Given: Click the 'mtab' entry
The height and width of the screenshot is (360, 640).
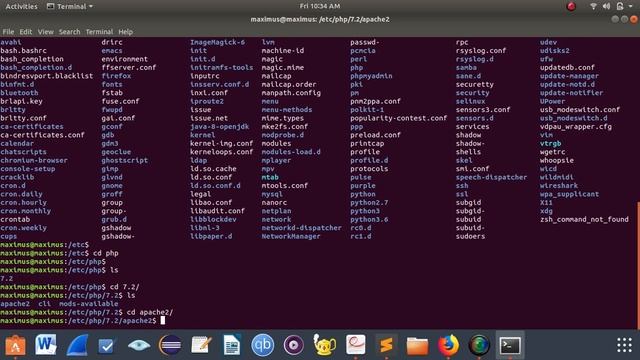Looking at the screenshot, I should click(x=270, y=177).
